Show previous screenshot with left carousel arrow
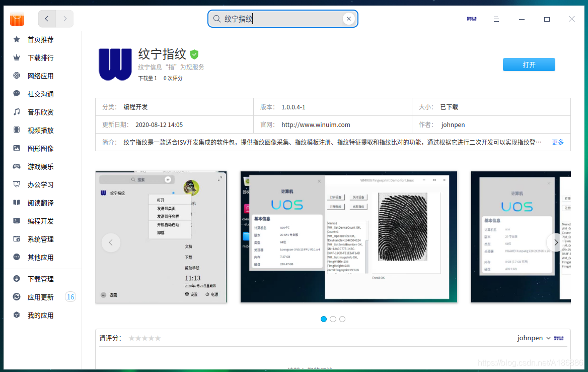 coord(111,242)
